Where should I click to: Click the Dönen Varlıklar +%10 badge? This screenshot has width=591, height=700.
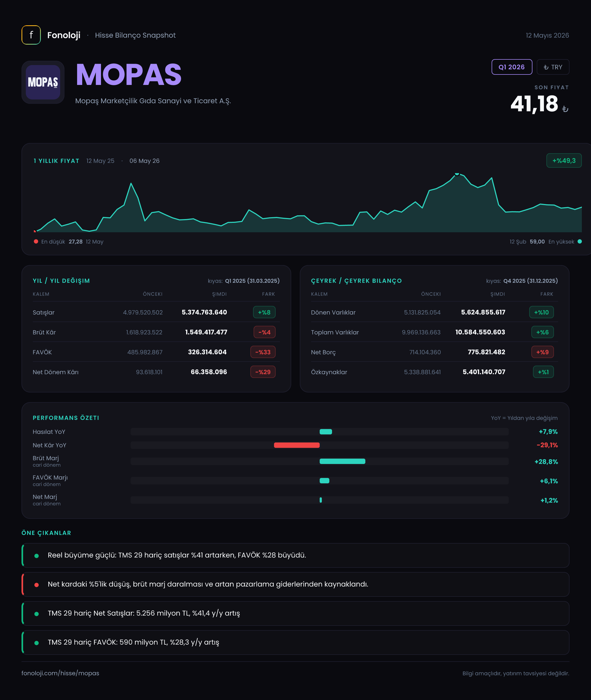coord(541,312)
